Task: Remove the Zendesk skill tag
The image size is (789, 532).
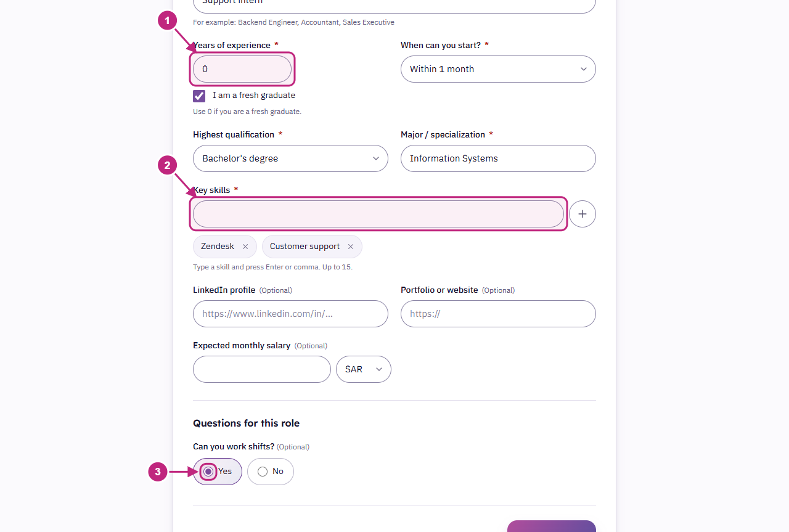Action: pos(245,247)
